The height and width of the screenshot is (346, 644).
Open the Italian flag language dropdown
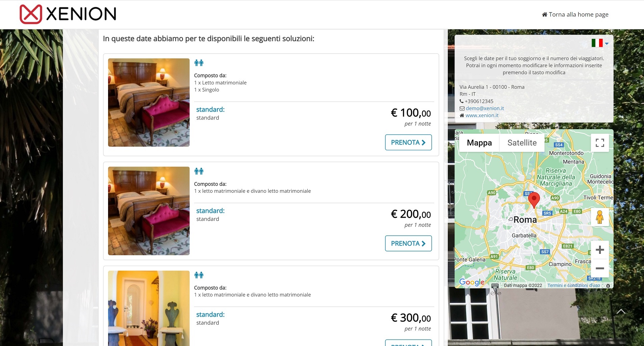[x=600, y=43]
